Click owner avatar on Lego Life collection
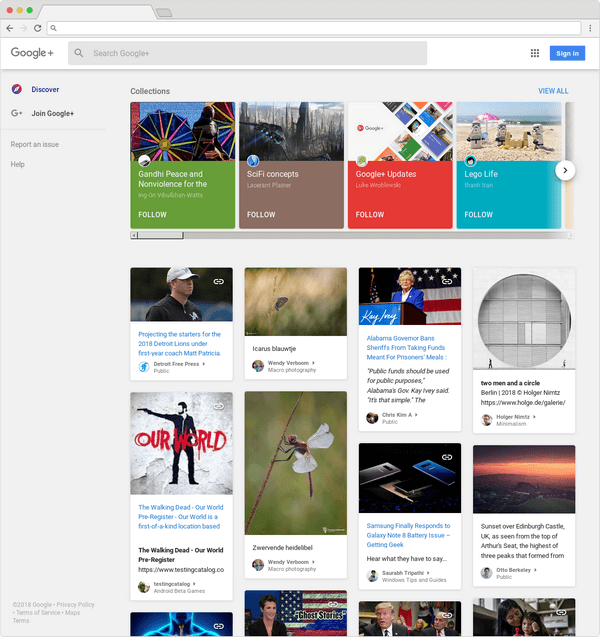The height and width of the screenshot is (637, 600). click(470, 161)
